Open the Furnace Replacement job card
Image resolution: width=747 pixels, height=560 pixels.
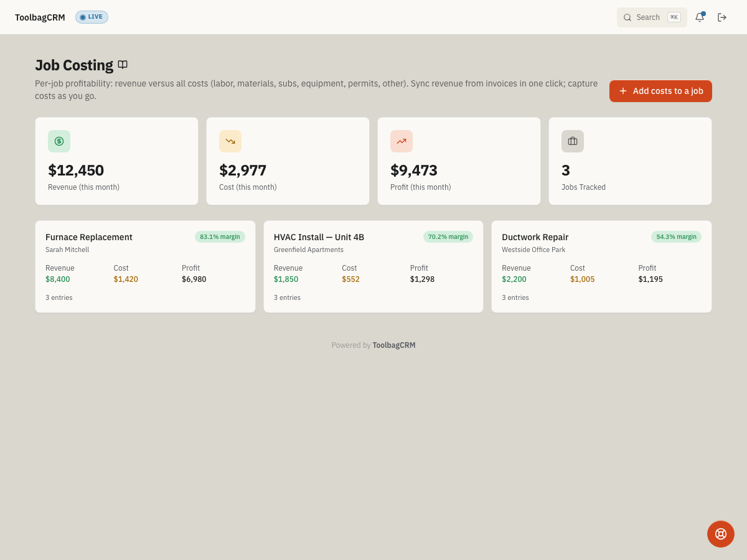pyautogui.click(x=145, y=266)
